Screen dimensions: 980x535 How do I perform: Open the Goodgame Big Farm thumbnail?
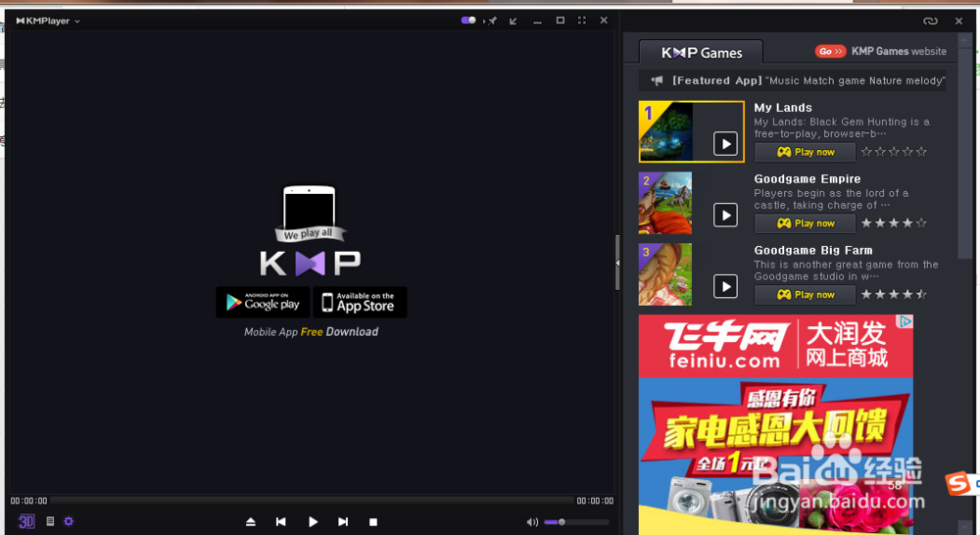[x=665, y=274]
